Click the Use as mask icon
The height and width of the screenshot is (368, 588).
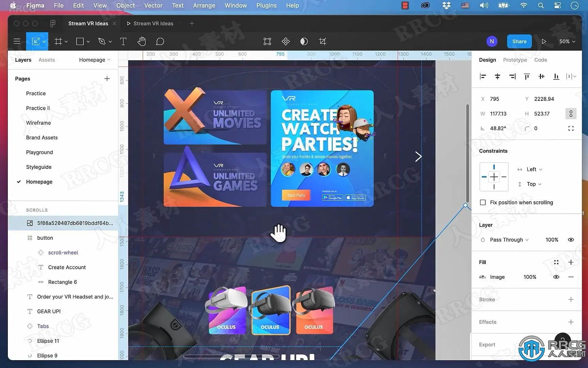[304, 42]
